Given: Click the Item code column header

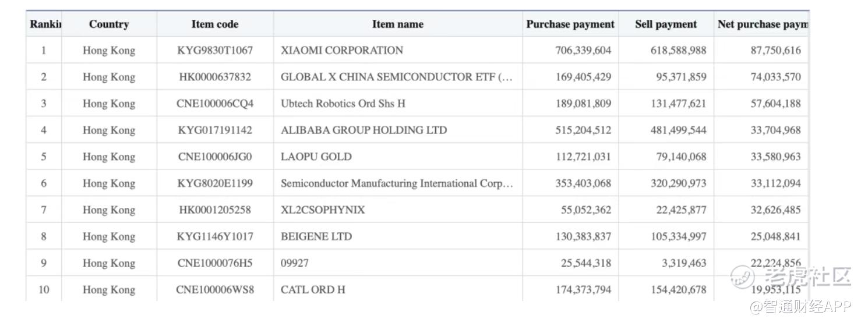Looking at the screenshot, I should click(215, 24).
